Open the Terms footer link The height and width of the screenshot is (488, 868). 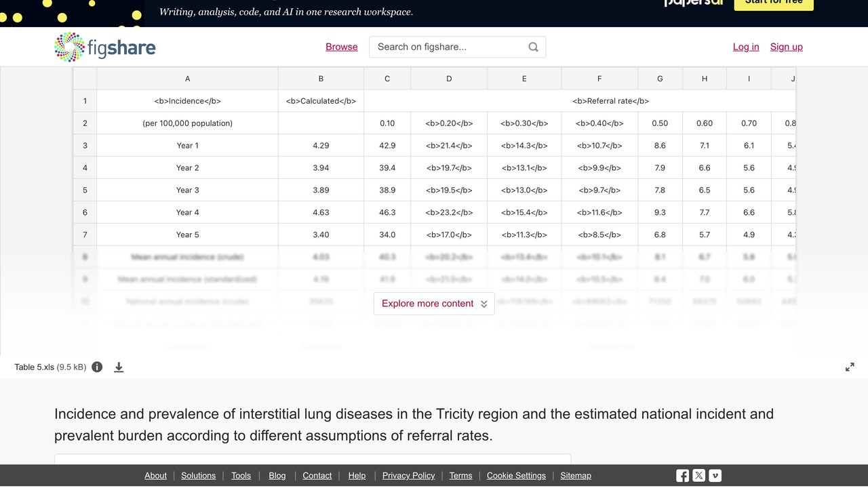coord(461,476)
